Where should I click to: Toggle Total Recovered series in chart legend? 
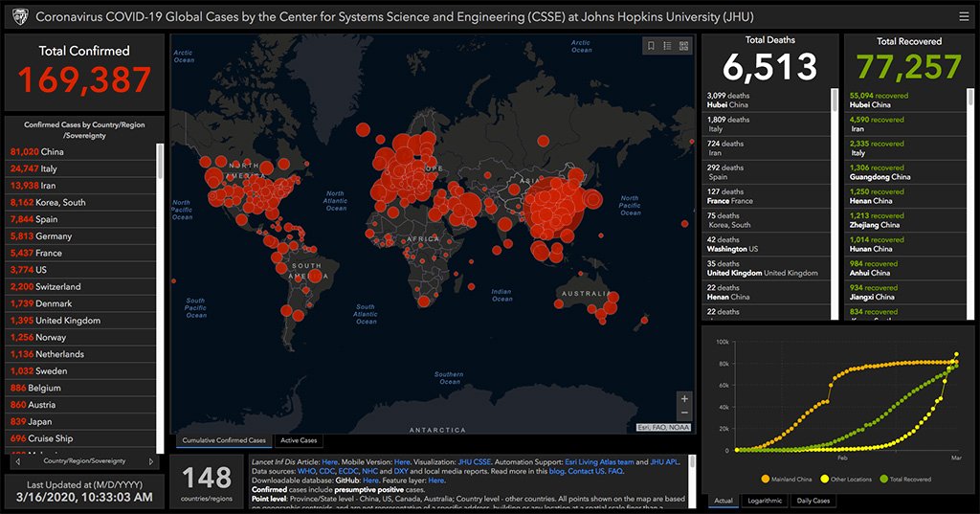905,479
